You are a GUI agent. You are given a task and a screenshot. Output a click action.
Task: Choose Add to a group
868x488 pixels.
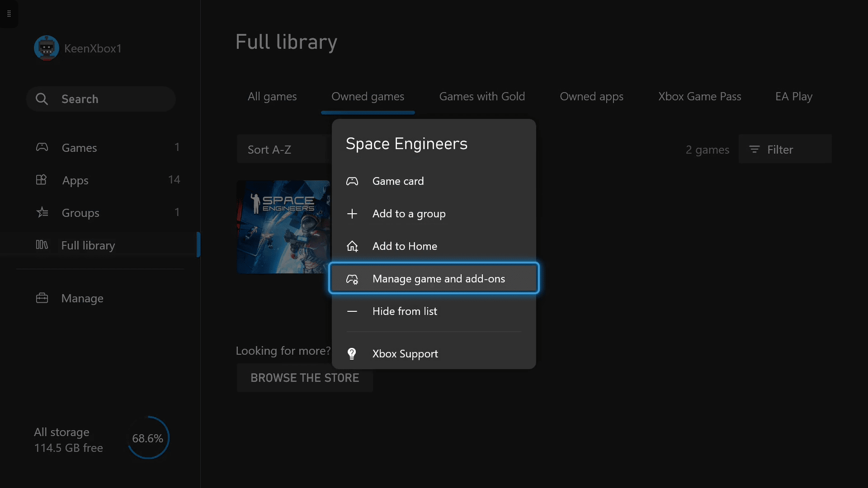pyautogui.click(x=434, y=214)
